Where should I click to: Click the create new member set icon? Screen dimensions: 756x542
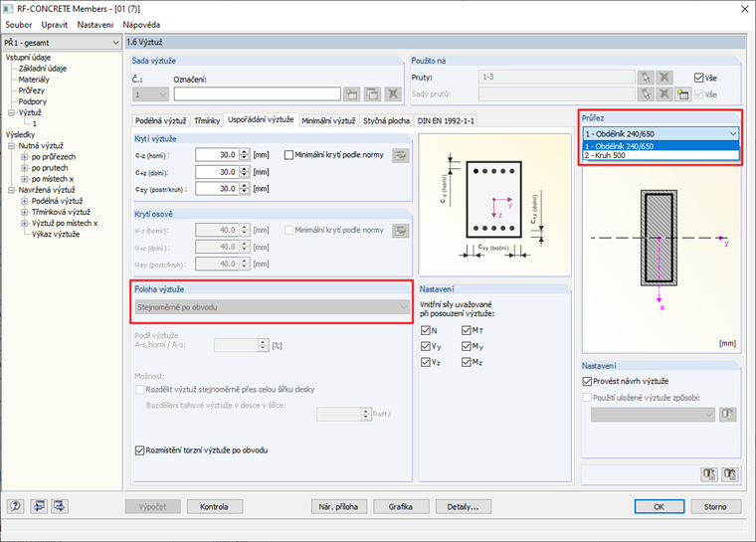(682, 94)
